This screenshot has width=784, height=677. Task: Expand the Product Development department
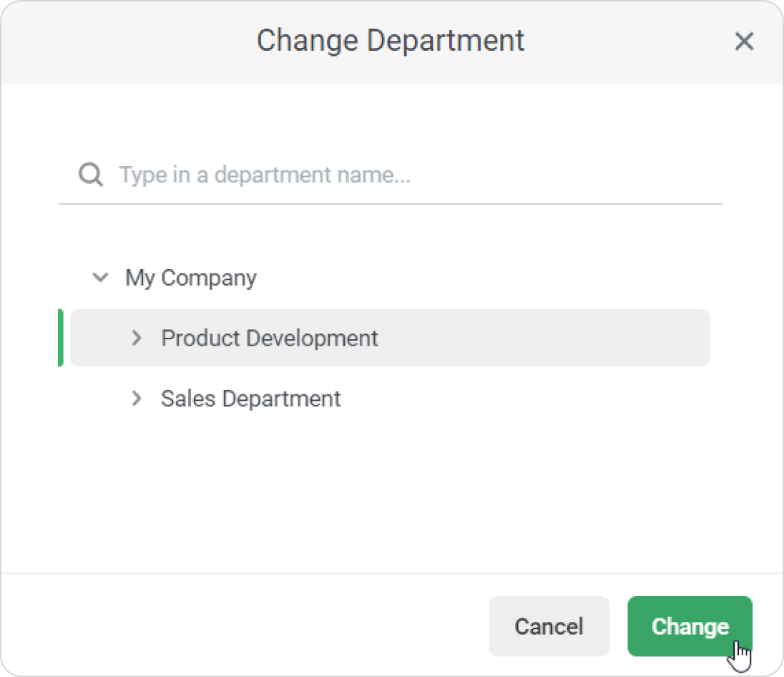(137, 338)
